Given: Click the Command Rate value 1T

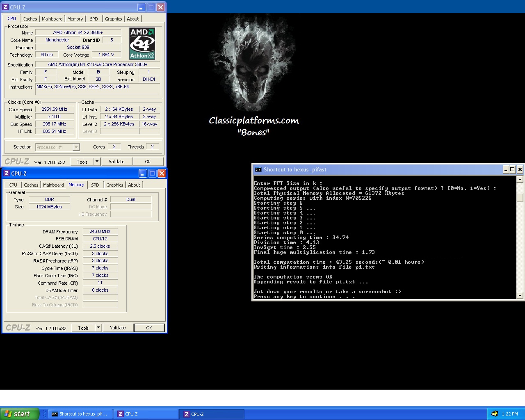Looking at the screenshot, I should pyautogui.click(x=100, y=283).
